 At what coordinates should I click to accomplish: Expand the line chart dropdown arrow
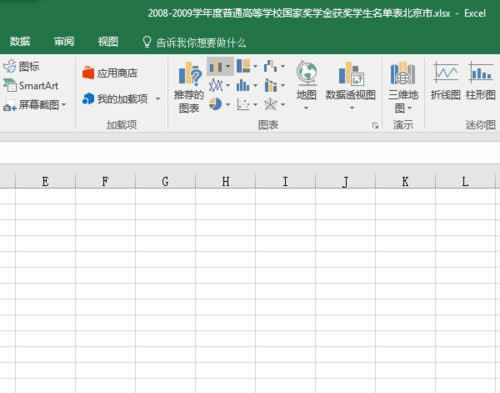click(x=228, y=86)
